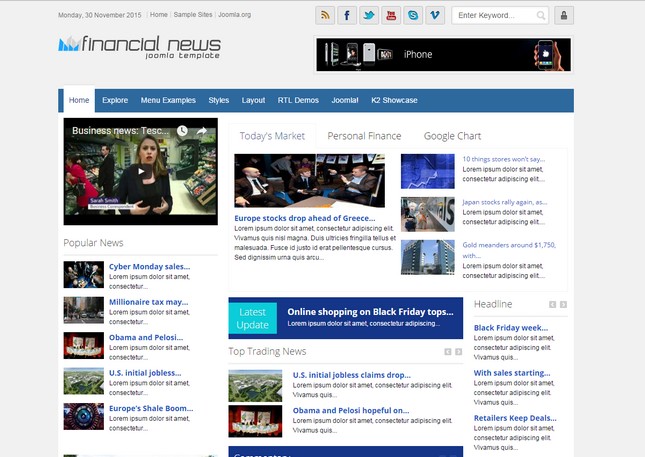Viewport: 645px width, 457px height.
Task: Open the RTL Demos menu item
Action: point(298,100)
